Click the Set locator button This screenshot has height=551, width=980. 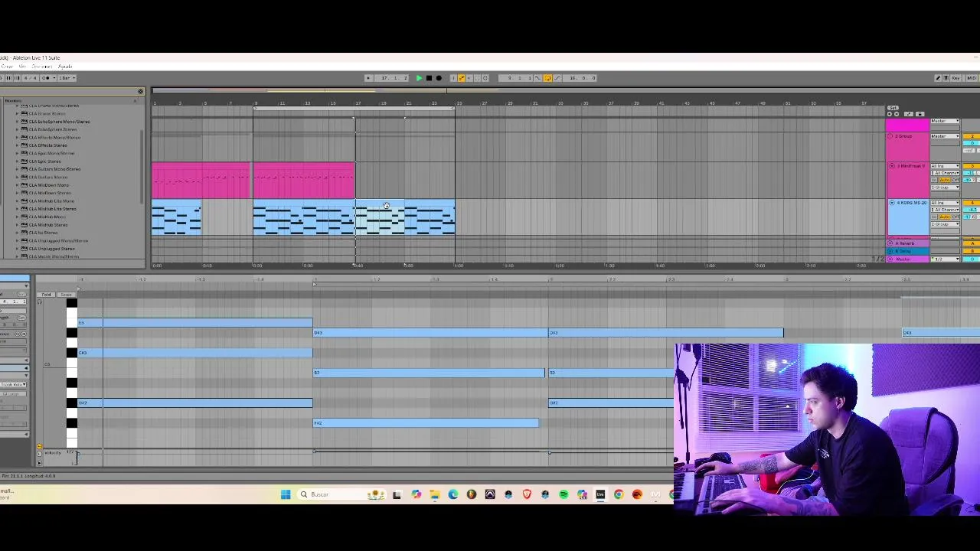click(893, 108)
